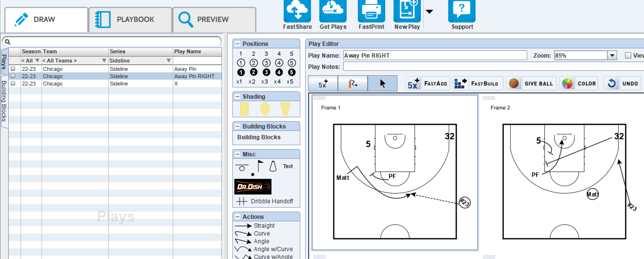Click the Undo button
This screenshot has height=259, width=644.
pyautogui.click(x=623, y=84)
